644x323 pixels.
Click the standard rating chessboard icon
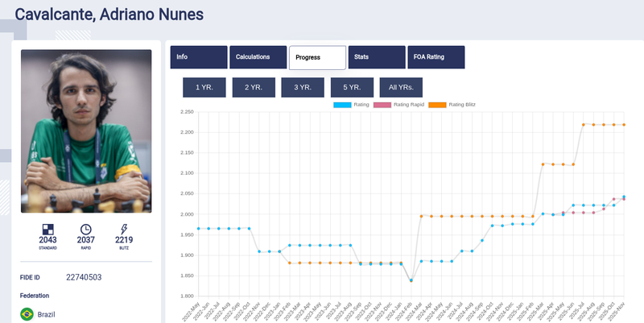47,229
